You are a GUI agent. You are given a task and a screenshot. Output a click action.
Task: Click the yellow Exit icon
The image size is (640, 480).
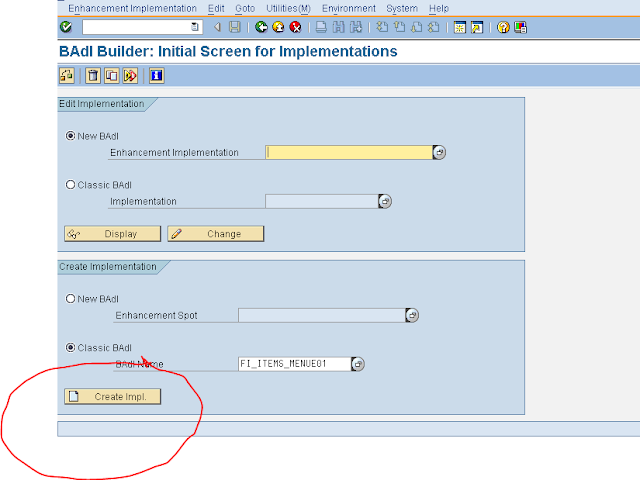tap(278, 27)
